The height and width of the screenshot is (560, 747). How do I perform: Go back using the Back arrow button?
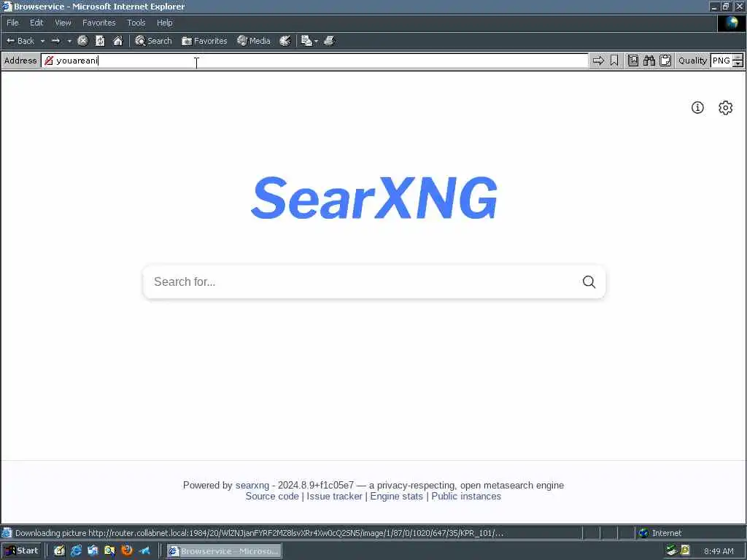pos(20,41)
